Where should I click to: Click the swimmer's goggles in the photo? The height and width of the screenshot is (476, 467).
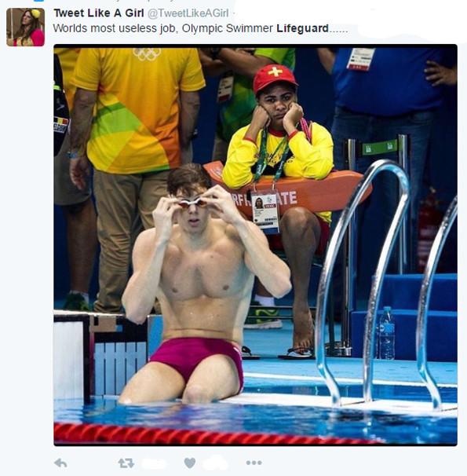click(193, 203)
